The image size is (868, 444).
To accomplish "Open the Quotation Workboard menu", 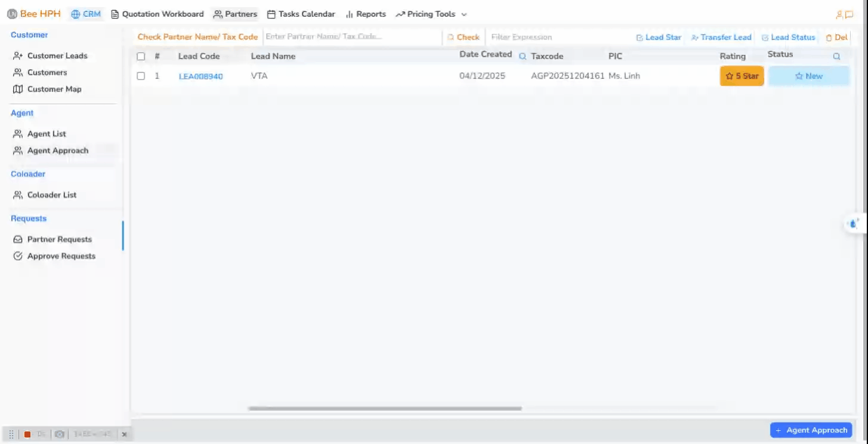I will 157,14.
